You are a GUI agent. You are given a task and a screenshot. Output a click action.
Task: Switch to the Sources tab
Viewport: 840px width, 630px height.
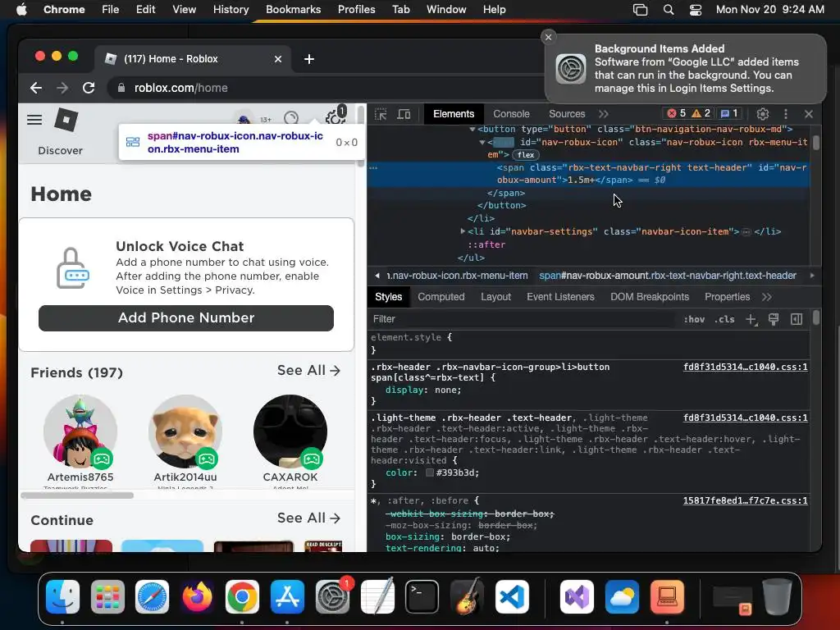click(567, 114)
